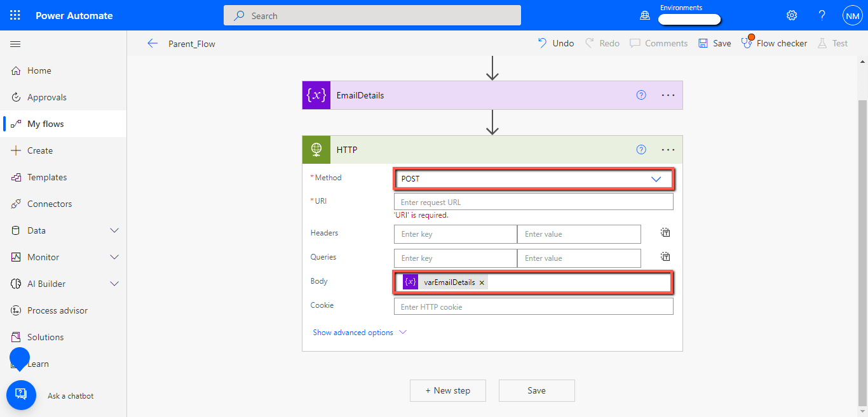Image resolution: width=868 pixels, height=417 pixels.
Task: Click the green HTTP globe icon
Action: [x=316, y=150]
